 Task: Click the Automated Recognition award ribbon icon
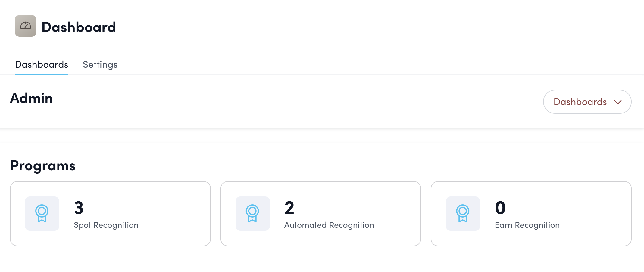pyautogui.click(x=252, y=213)
